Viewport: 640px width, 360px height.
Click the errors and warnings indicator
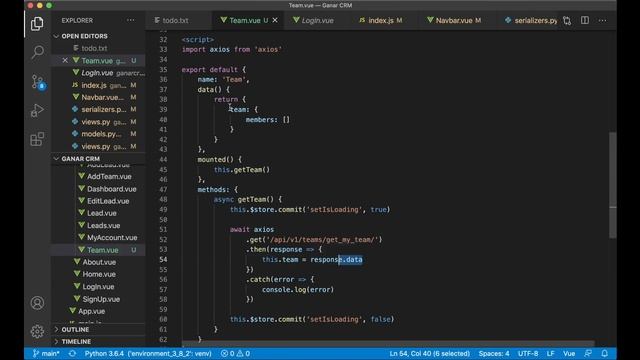pos(236,353)
